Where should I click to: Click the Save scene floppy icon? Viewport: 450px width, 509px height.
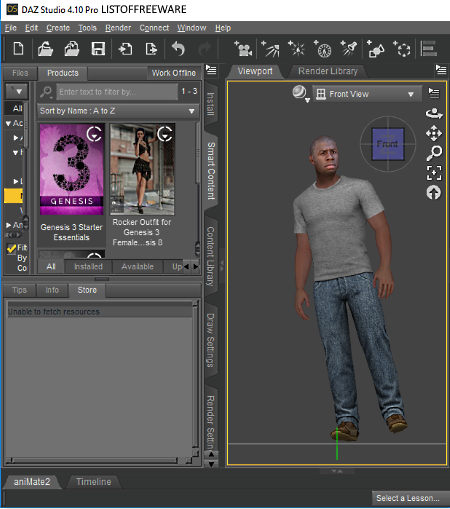tap(98, 49)
